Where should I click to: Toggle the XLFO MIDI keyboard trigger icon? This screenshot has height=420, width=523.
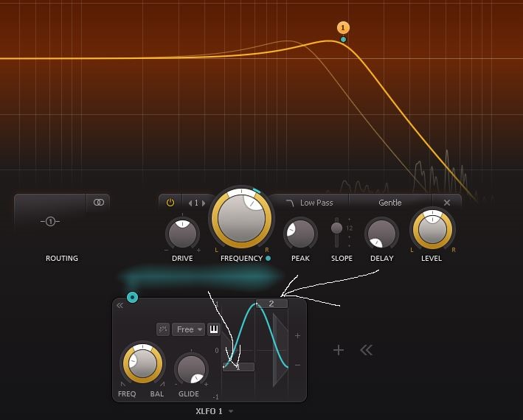[213, 329]
